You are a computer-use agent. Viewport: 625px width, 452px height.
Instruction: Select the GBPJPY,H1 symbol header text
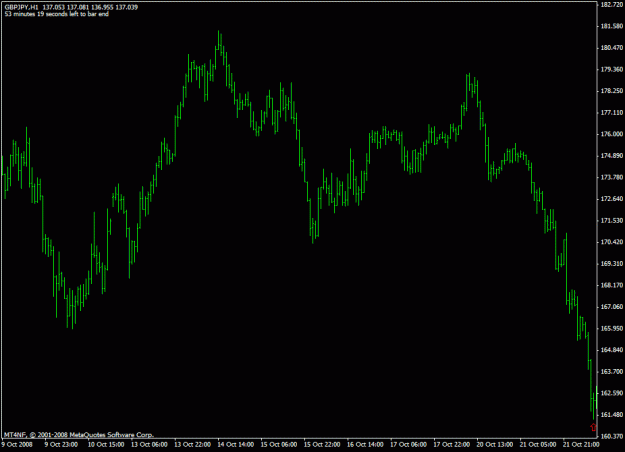[22, 7]
